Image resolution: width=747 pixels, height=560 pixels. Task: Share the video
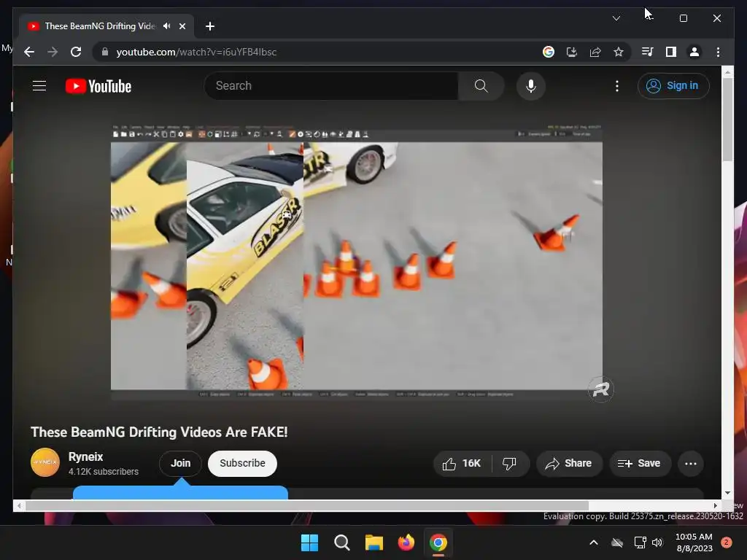pyautogui.click(x=569, y=463)
